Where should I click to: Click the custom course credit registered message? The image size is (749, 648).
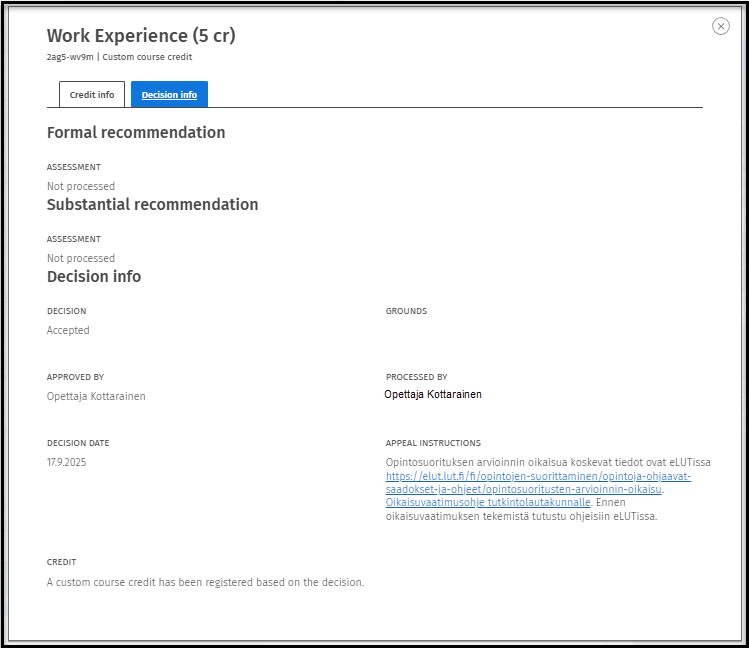(205, 582)
